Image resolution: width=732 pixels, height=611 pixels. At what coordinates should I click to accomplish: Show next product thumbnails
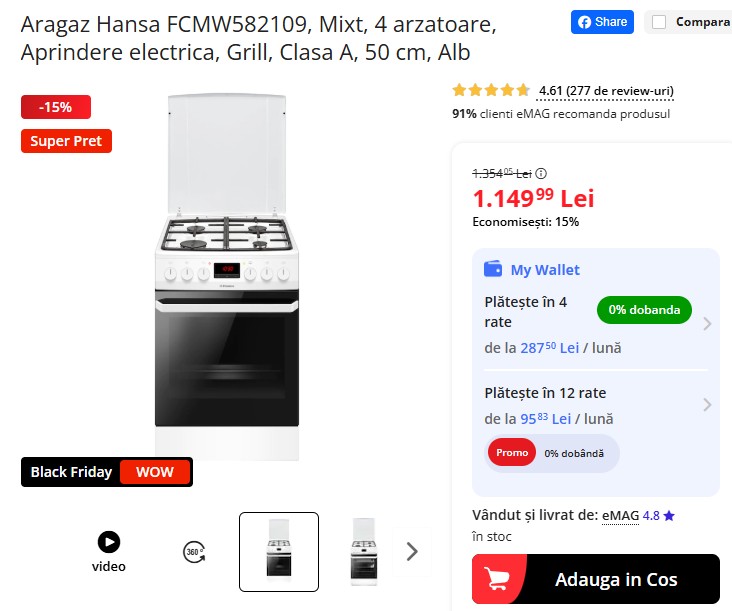[411, 551]
